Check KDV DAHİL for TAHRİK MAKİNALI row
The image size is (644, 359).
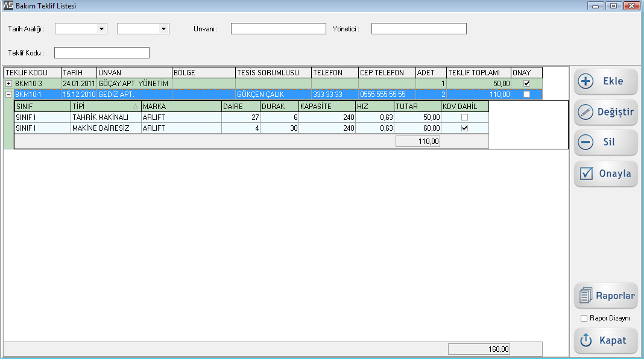point(464,117)
